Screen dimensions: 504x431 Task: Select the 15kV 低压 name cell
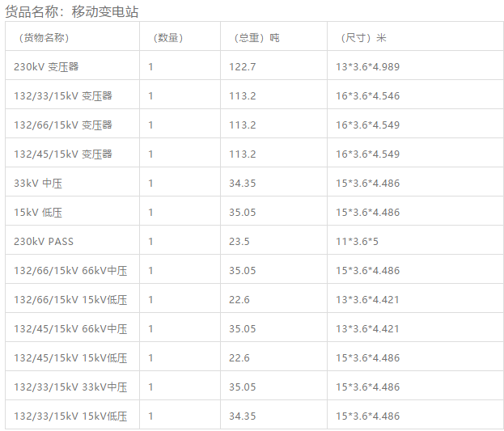pos(38,213)
